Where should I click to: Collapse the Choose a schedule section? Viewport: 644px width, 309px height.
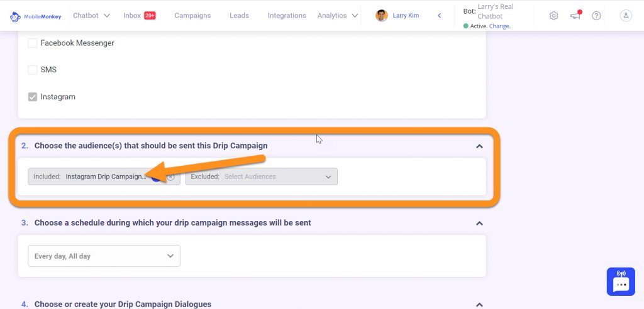tap(479, 223)
